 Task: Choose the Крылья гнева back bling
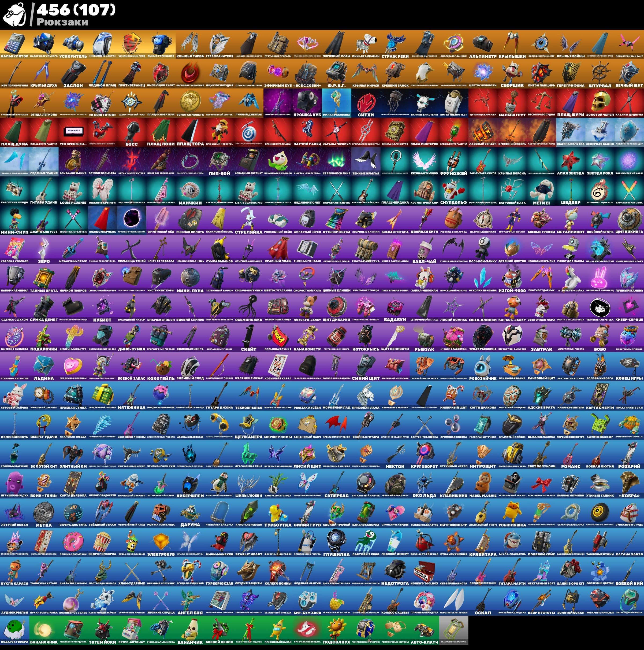[190, 45]
